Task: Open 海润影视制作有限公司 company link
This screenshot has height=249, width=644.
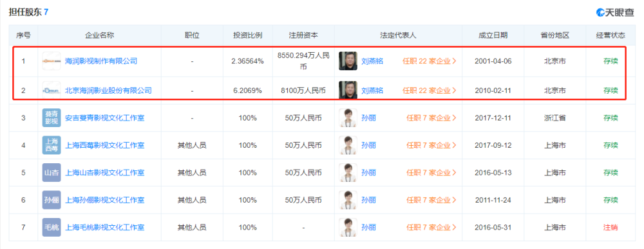Action: point(101,61)
